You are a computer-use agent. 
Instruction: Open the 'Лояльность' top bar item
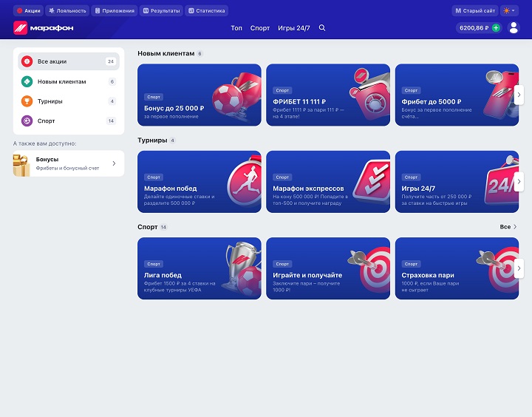point(67,11)
